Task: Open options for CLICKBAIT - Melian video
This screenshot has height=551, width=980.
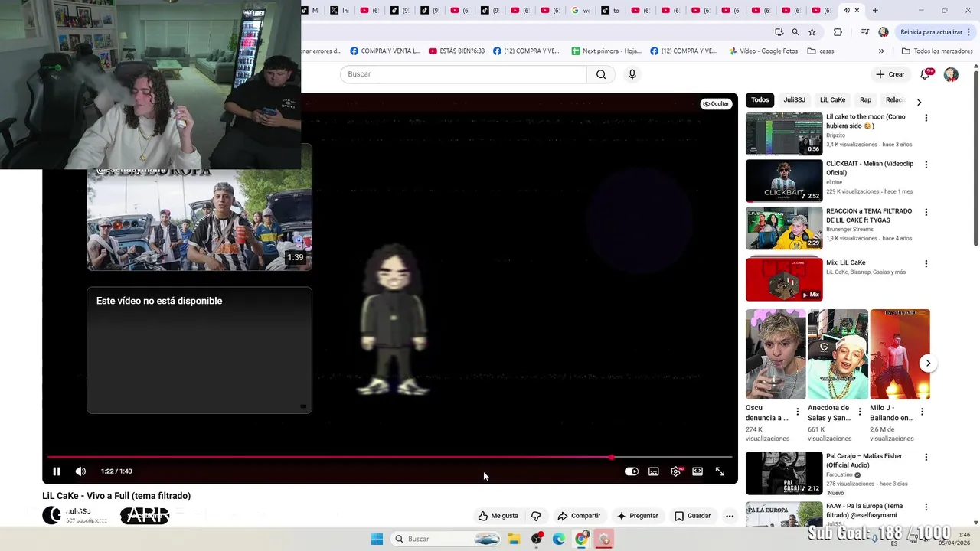Action: coord(926,165)
